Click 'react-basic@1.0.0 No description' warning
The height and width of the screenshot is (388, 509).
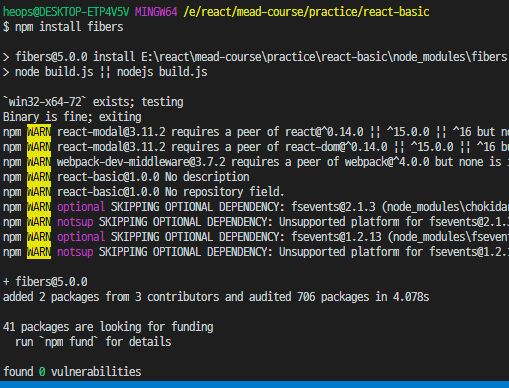153,177
